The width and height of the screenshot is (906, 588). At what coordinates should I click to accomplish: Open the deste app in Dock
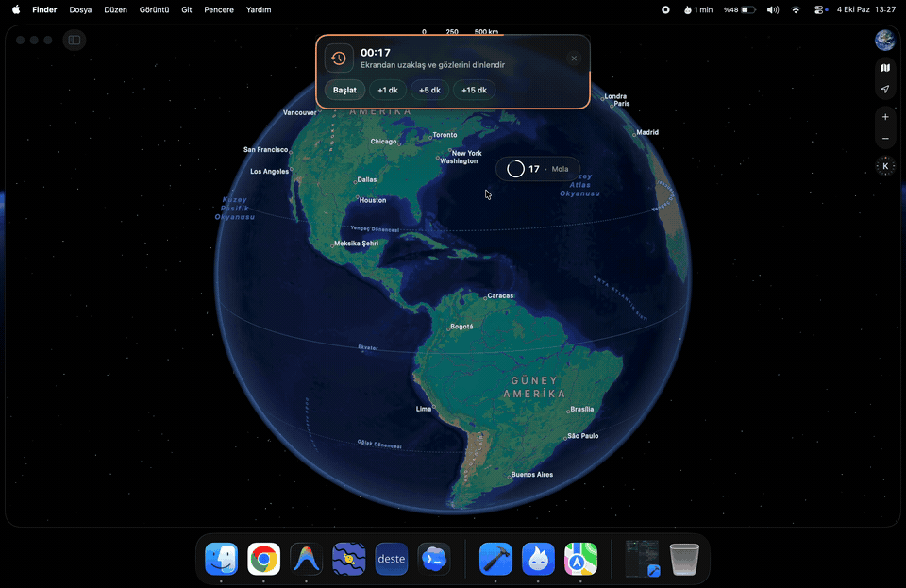(391, 559)
